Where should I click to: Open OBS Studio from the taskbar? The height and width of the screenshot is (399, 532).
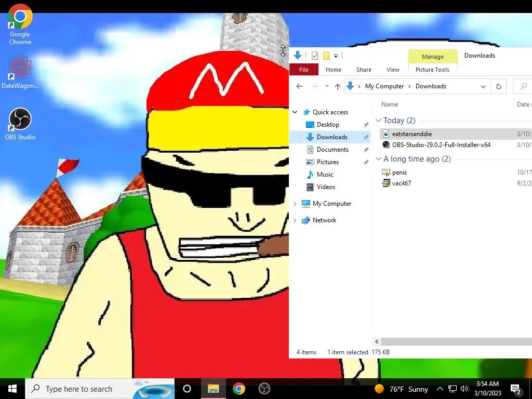[264, 389]
